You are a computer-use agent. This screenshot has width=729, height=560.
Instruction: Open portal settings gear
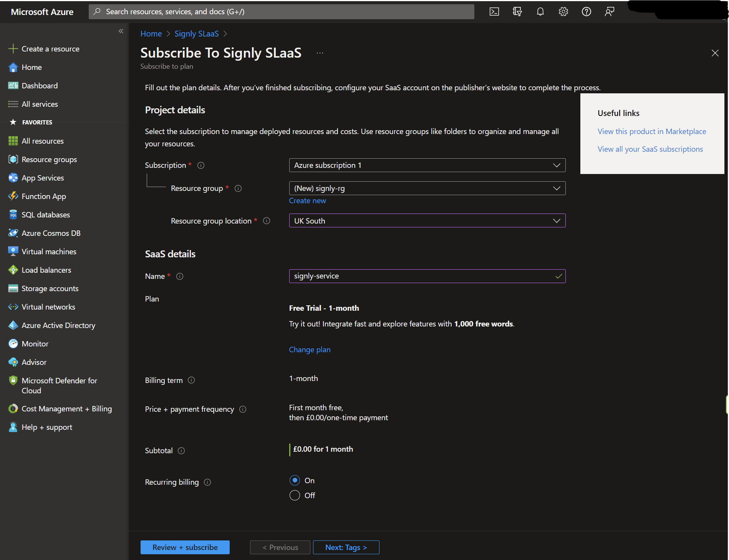[563, 12]
